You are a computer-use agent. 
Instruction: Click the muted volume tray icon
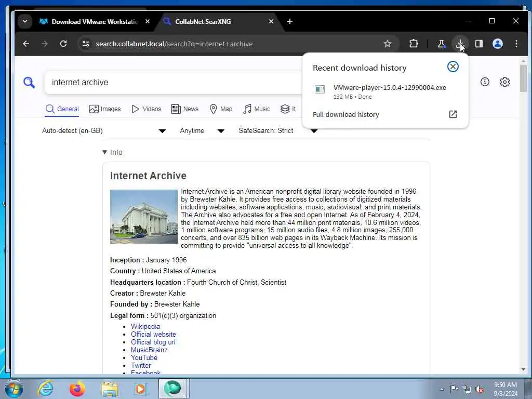click(x=480, y=390)
